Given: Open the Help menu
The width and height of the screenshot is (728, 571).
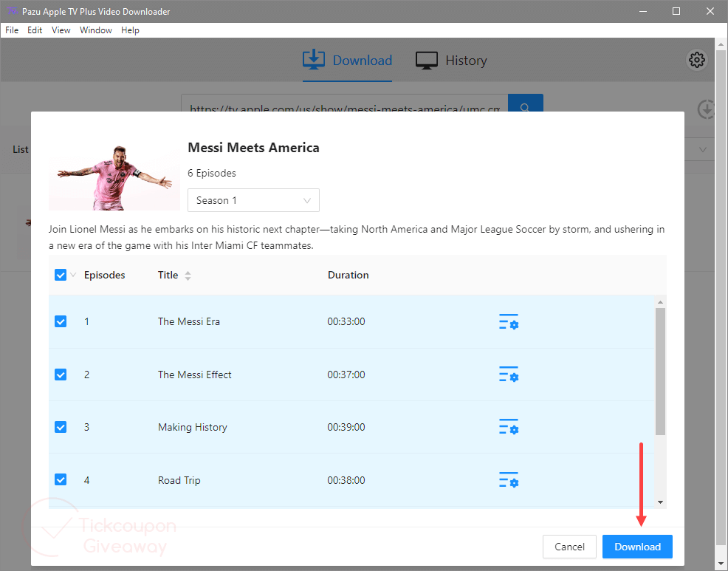Looking at the screenshot, I should click(130, 30).
